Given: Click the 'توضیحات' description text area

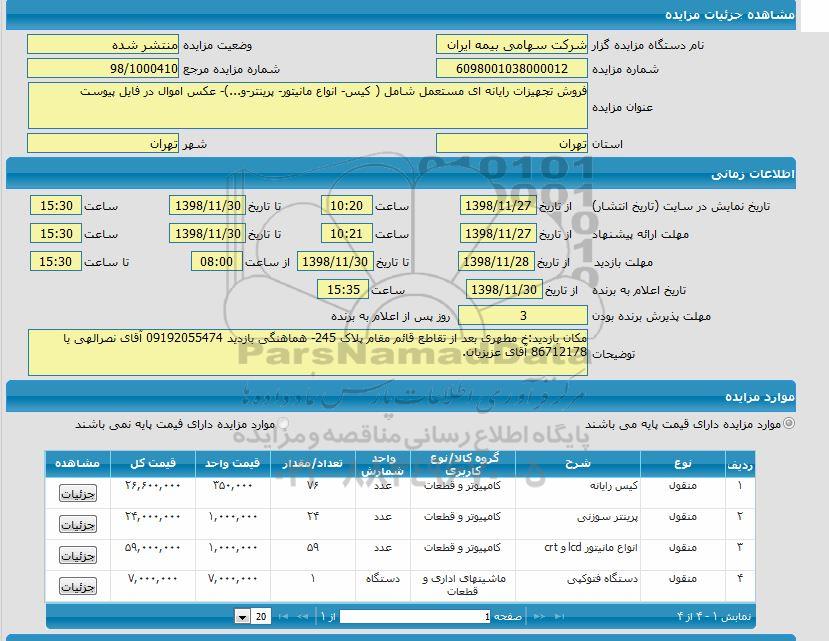Looking at the screenshot, I should [x=308, y=353].
